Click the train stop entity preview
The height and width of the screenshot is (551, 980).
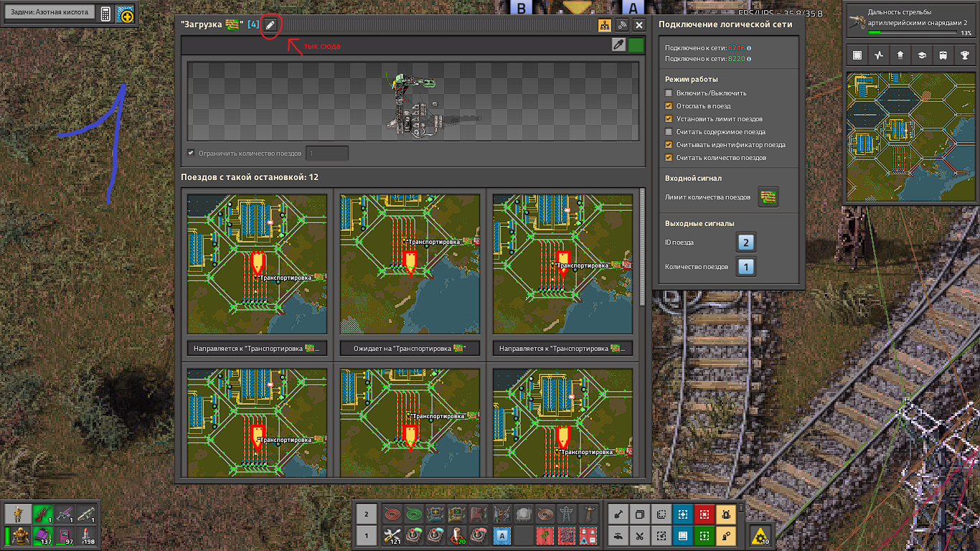[413, 101]
